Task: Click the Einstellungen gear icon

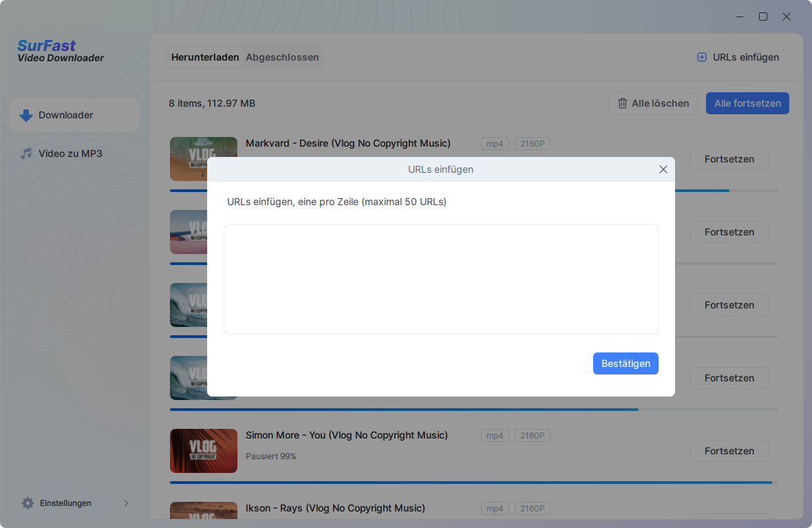Action: coord(28,503)
